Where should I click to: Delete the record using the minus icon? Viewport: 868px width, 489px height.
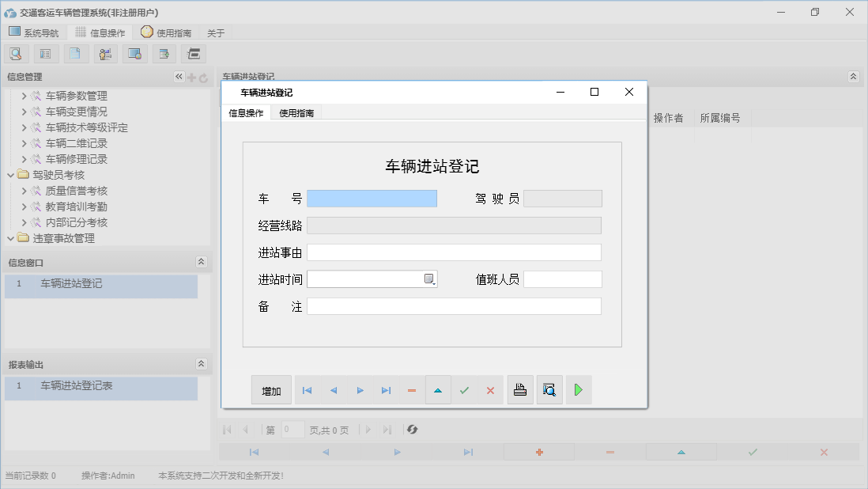[x=412, y=389]
